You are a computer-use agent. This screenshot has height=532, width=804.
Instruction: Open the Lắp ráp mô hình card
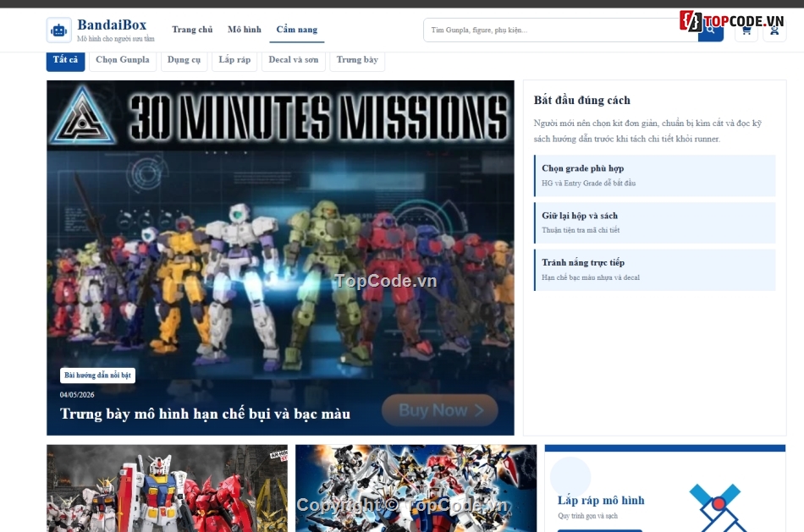coord(665,488)
